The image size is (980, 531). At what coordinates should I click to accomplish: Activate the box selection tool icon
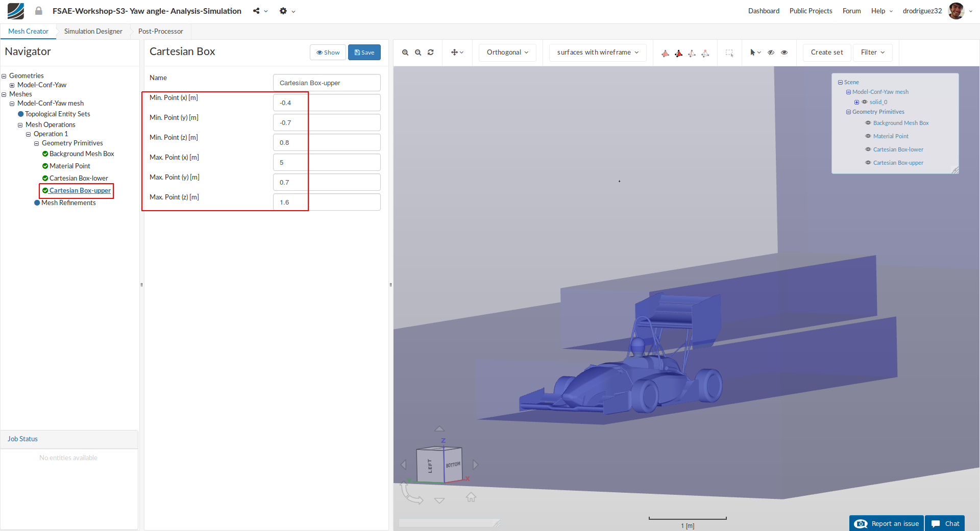click(729, 53)
